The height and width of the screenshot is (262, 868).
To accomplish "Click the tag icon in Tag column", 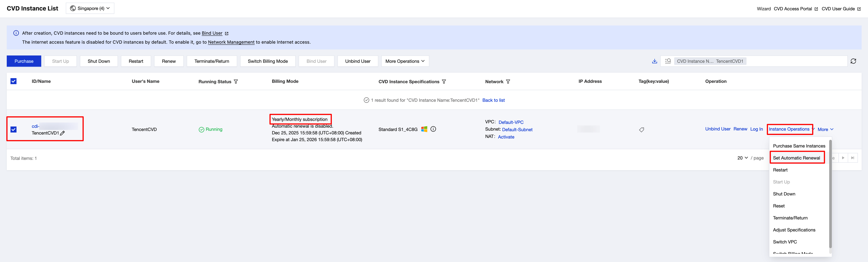I will (642, 130).
